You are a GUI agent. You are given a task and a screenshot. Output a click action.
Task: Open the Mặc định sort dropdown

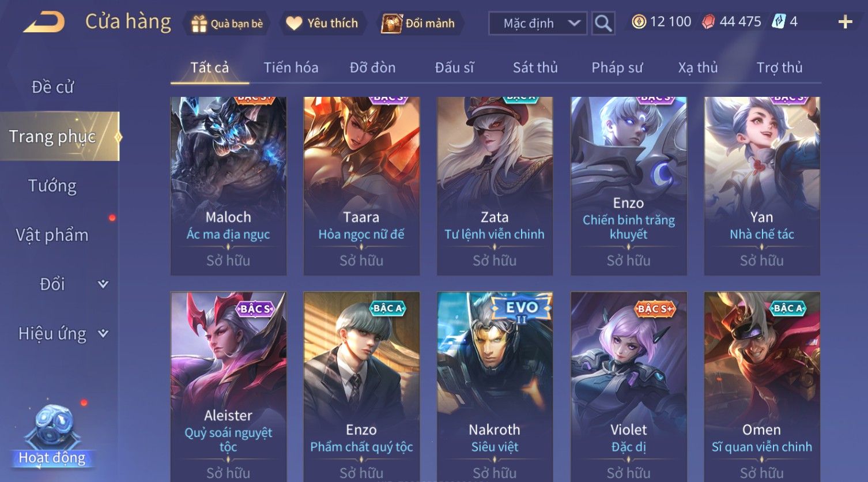[x=538, y=23]
